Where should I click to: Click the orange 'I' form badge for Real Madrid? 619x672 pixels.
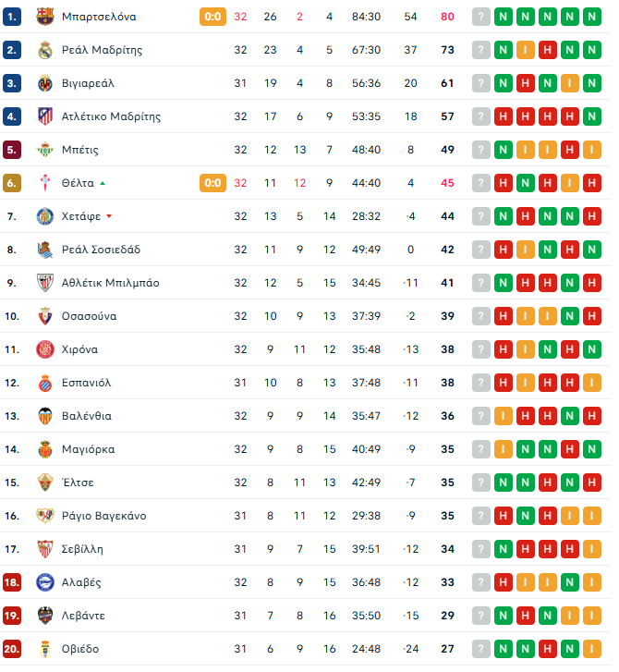click(x=525, y=50)
